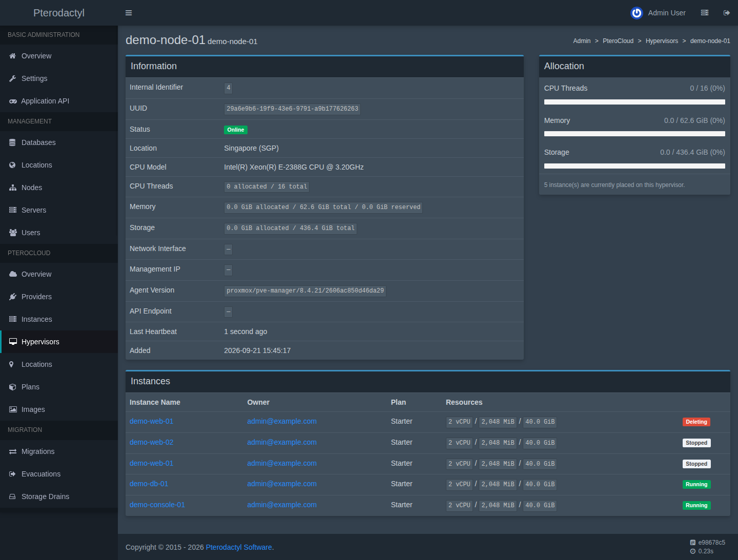This screenshot has height=560, width=738.
Task: Click the picture icon for Images
Action: 13,409
